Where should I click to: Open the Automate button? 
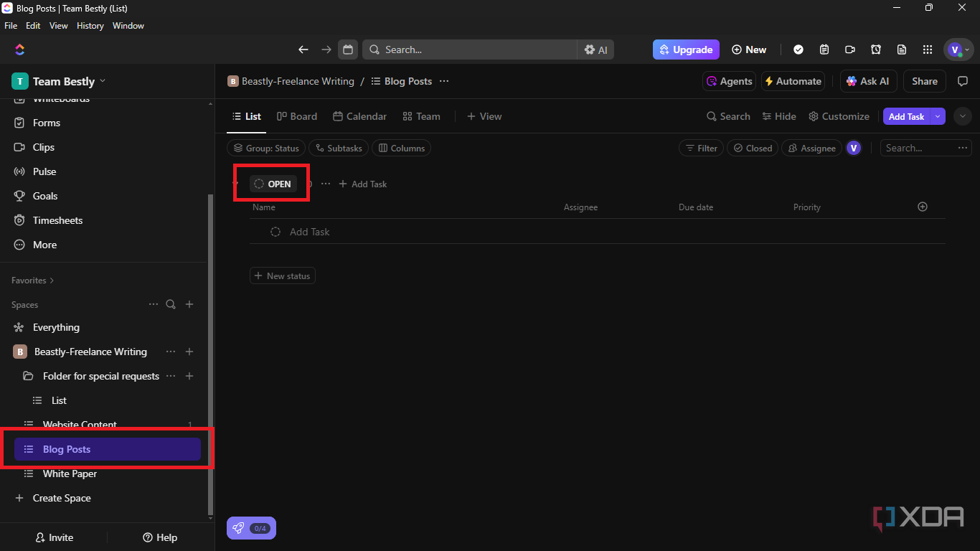click(x=793, y=81)
